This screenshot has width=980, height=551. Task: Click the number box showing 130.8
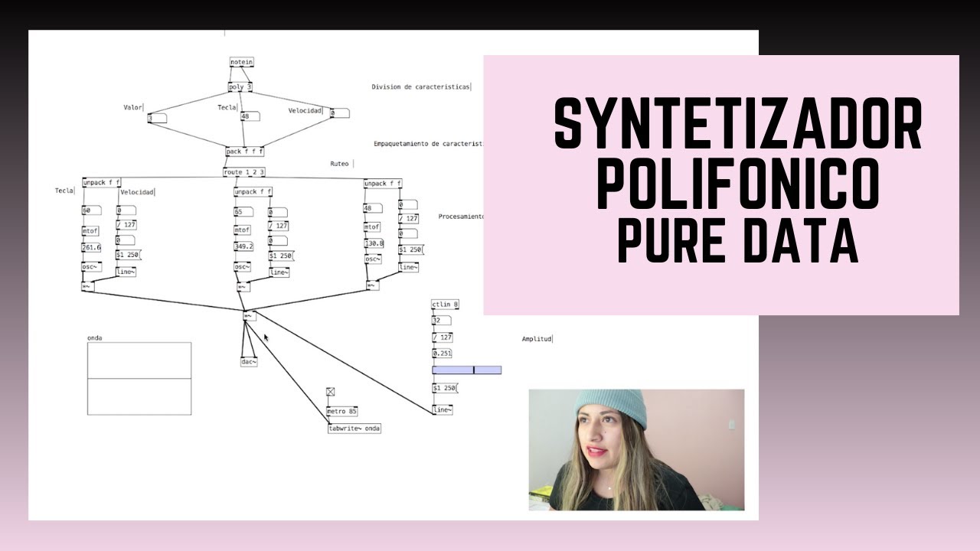374,243
